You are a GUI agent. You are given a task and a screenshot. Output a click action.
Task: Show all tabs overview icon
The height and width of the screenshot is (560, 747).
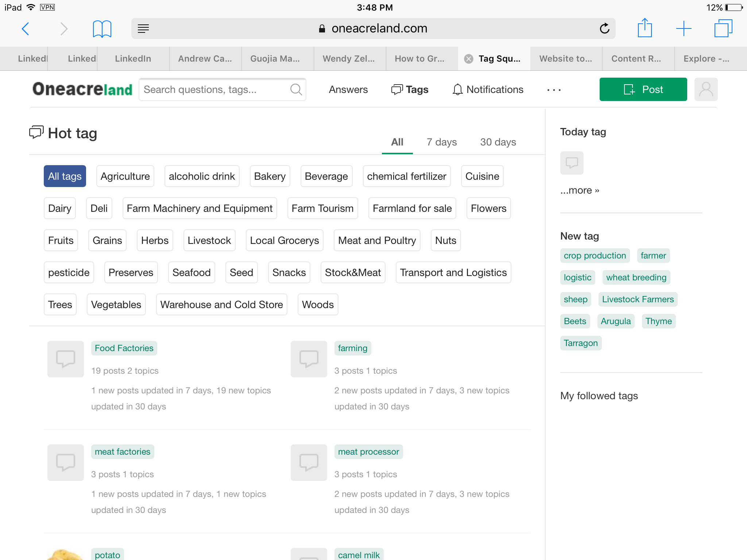[x=723, y=28]
